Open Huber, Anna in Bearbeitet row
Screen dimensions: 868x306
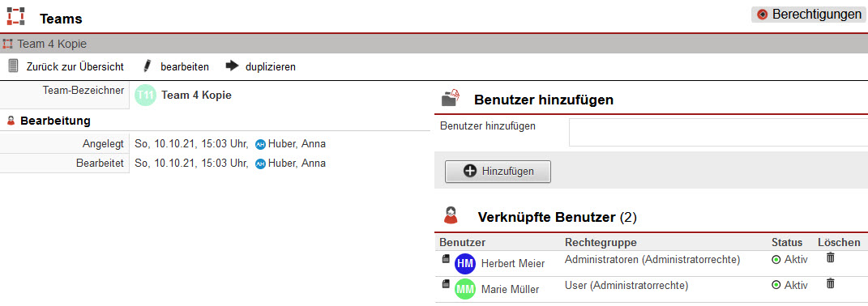coord(297,164)
